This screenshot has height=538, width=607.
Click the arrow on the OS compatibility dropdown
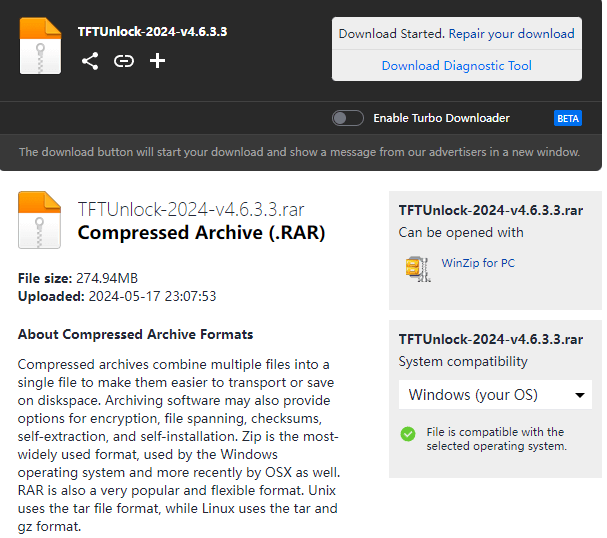click(580, 395)
